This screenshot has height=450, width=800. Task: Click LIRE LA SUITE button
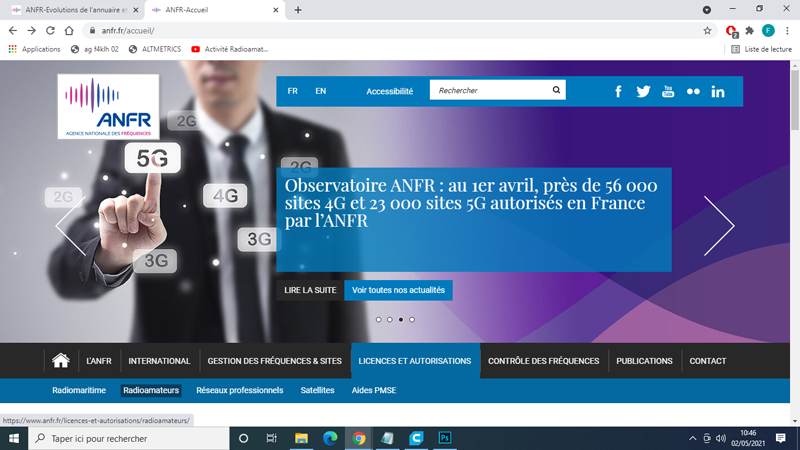pyautogui.click(x=310, y=290)
